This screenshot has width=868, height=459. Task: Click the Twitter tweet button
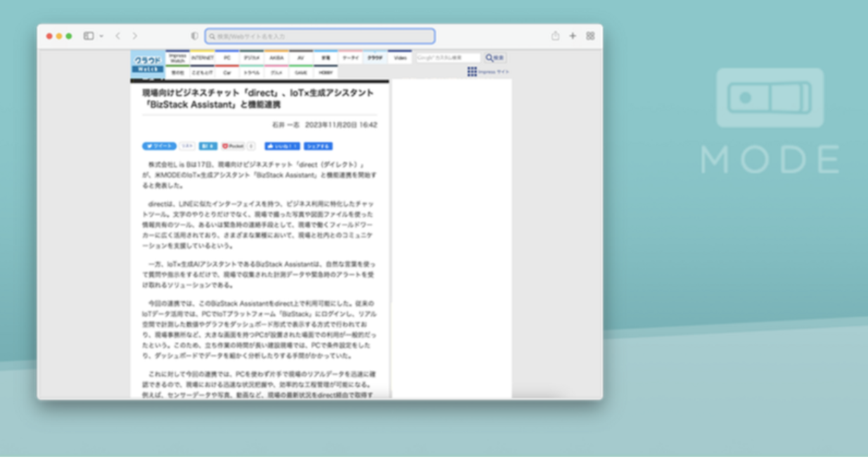pos(159,146)
